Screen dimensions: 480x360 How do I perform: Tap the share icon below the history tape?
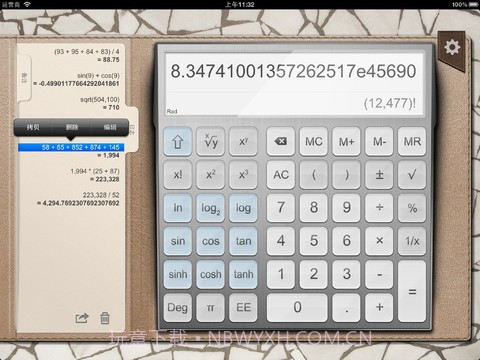tap(82, 318)
